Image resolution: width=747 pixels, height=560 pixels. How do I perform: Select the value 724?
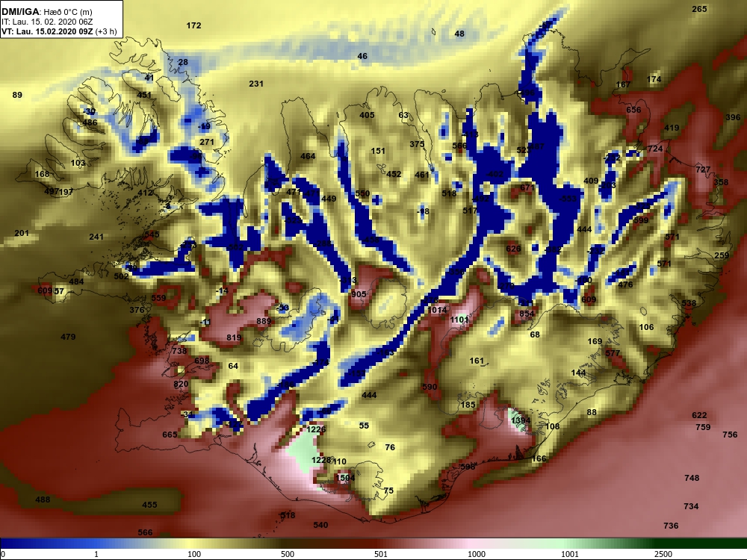[655, 149]
